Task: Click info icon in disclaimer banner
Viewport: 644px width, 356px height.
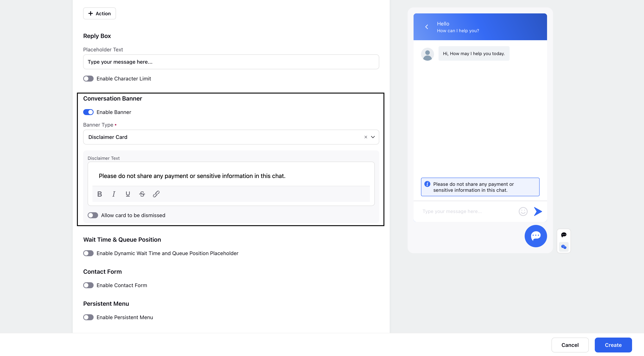Action: tap(427, 184)
